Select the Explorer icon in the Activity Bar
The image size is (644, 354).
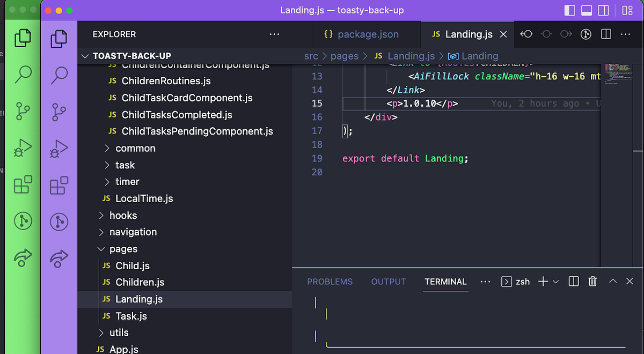[x=59, y=39]
